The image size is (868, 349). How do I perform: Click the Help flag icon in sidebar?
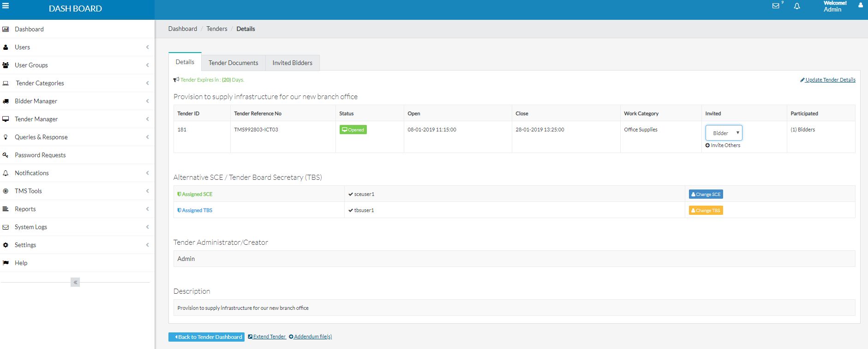(6, 263)
